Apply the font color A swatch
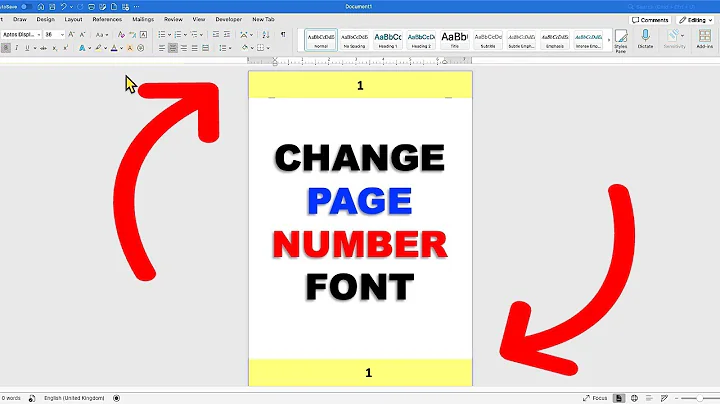Viewport: 720px width, 404px height. click(x=114, y=48)
